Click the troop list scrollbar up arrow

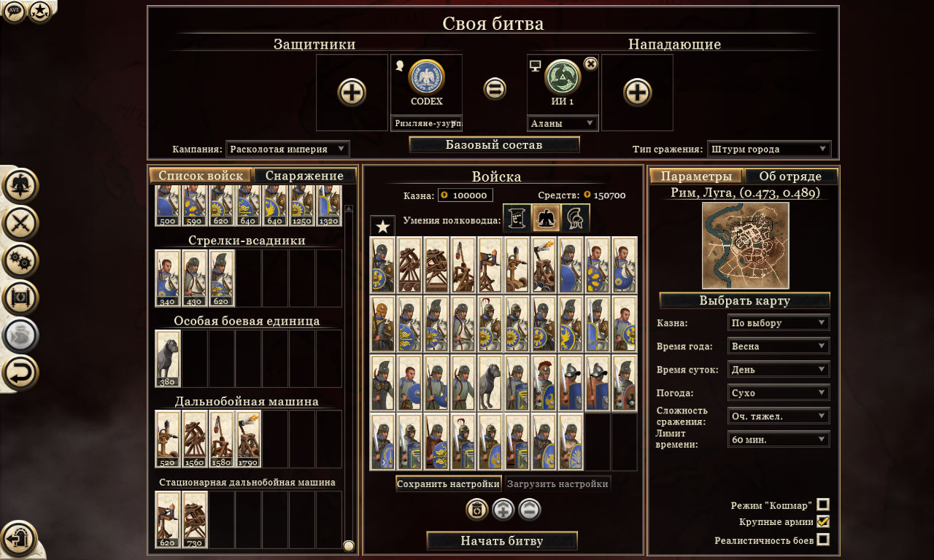click(x=349, y=209)
